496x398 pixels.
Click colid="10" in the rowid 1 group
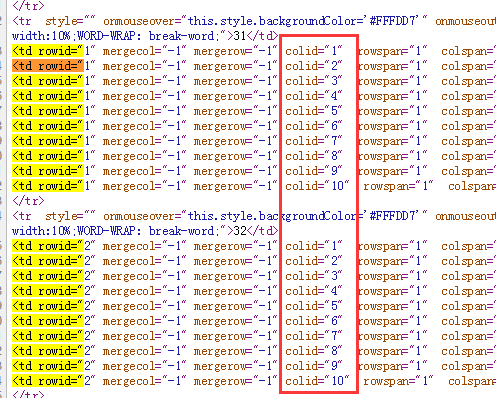click(x=317, y=186)
